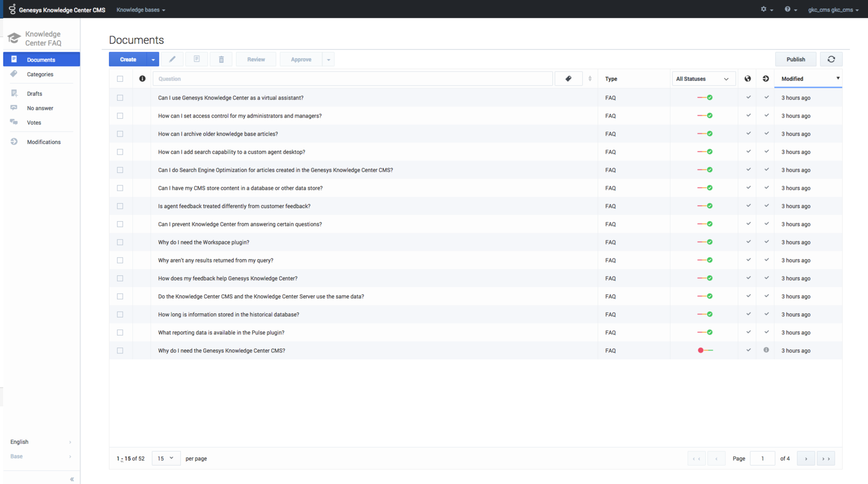Screen dimensions: 868x484
Task: Check the Workspace plugin question row
Action: click(120, 242)
